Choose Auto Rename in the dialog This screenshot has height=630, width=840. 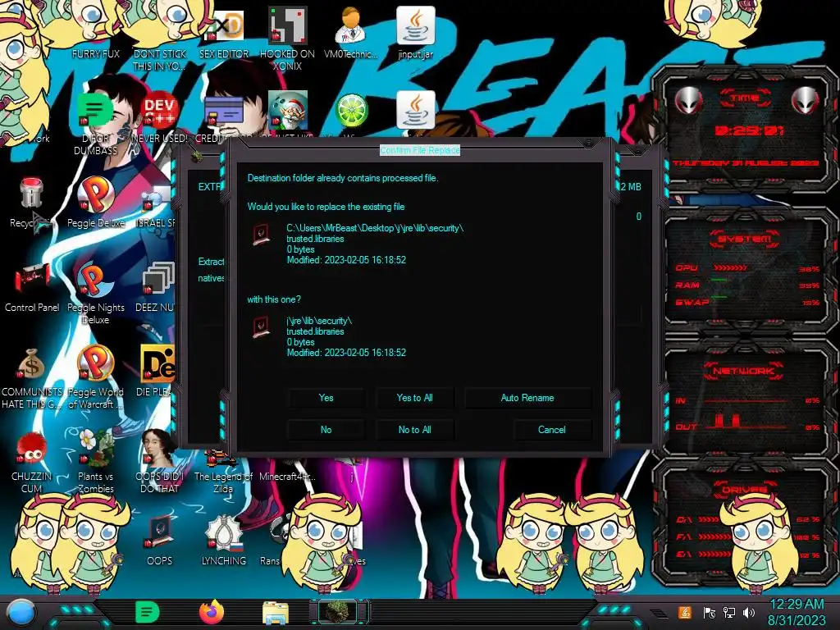tap(527, 398)
